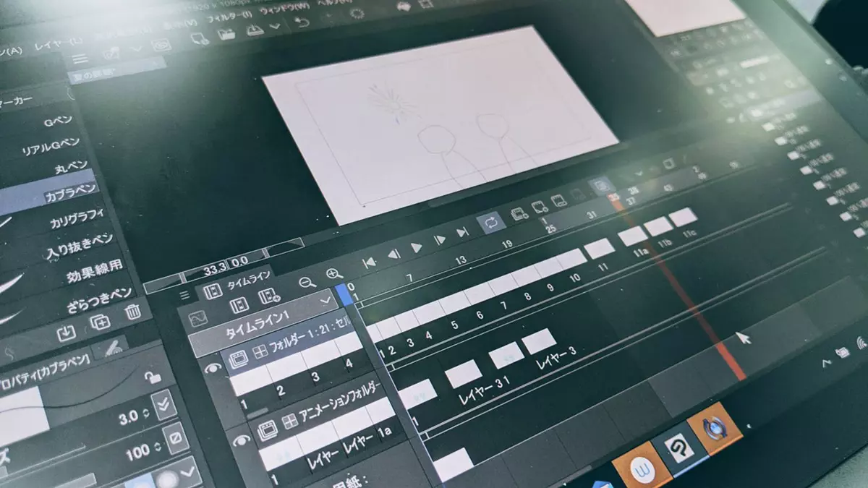
Task: Zoom out the timeline with minus magnifier
Action: 307,283
